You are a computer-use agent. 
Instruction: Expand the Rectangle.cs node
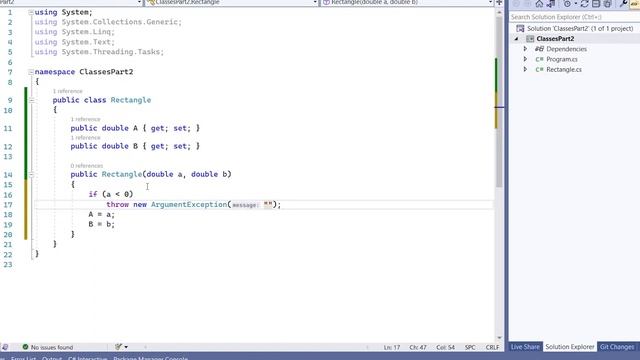click(525, 69)
